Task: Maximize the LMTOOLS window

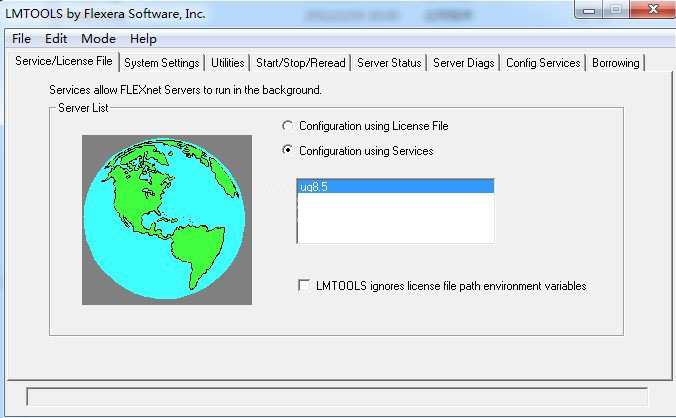Action: point(616,9)
